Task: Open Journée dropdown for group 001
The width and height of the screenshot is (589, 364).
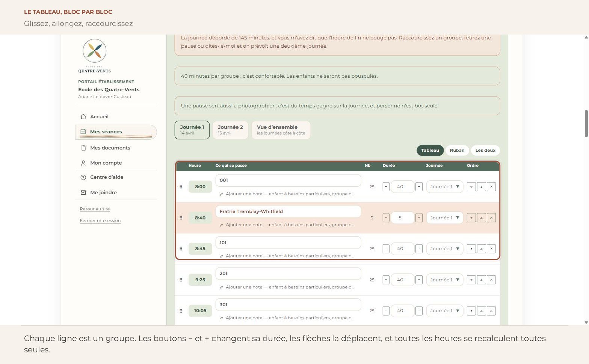Action: click(444, 187)
